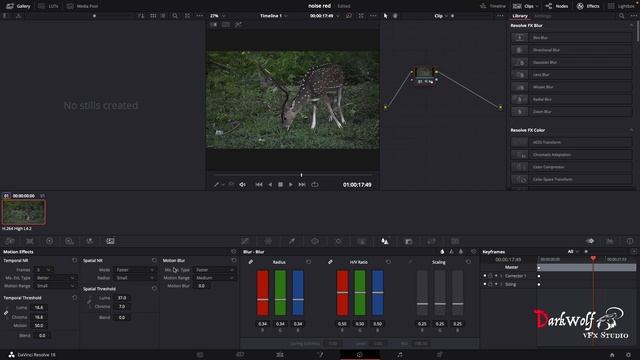Go to the Fusion page
The height and width of the screenshot is (360, 640).
tap(320, 355)
